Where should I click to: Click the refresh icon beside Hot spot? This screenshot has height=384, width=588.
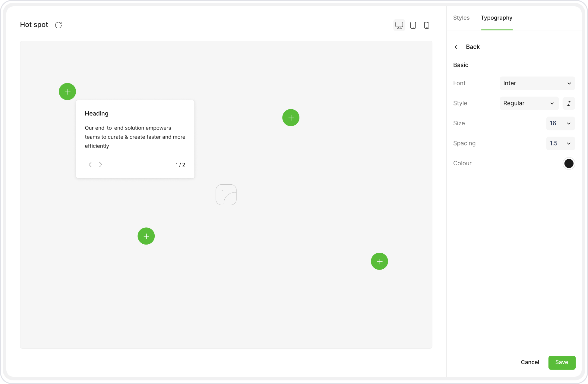(58, 25)
